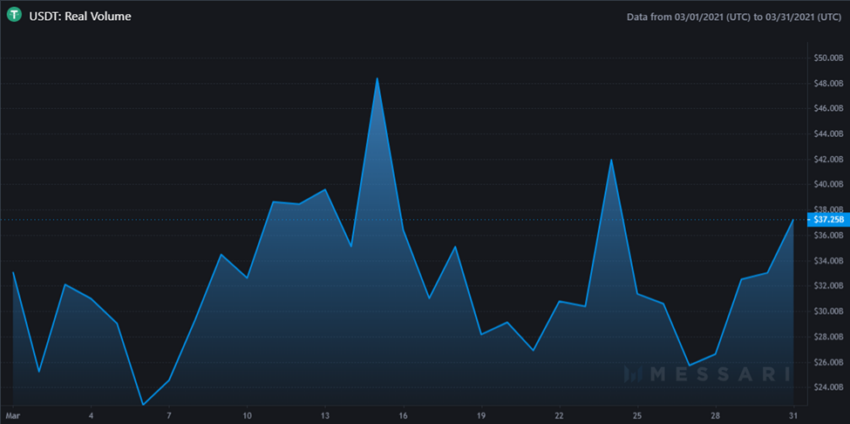Click the March 24 spike near $42B
Screen dimensions: 850x424
[611, 160]
